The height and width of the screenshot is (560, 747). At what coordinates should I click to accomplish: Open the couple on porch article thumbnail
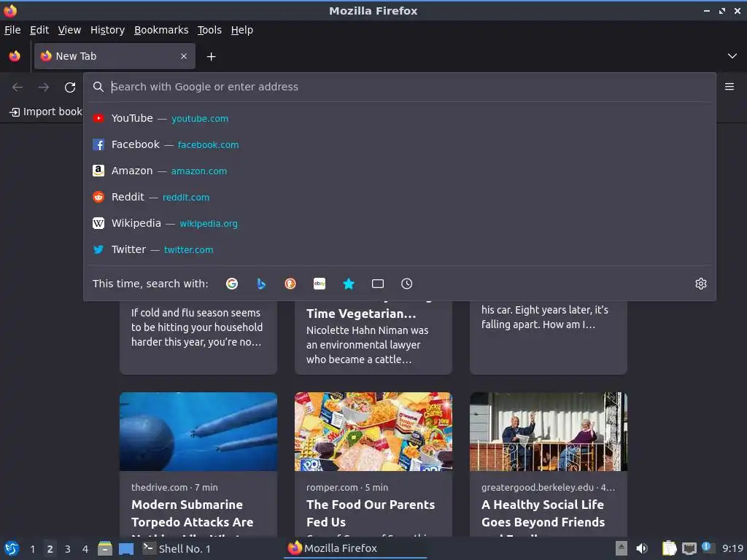pos(549,432)
